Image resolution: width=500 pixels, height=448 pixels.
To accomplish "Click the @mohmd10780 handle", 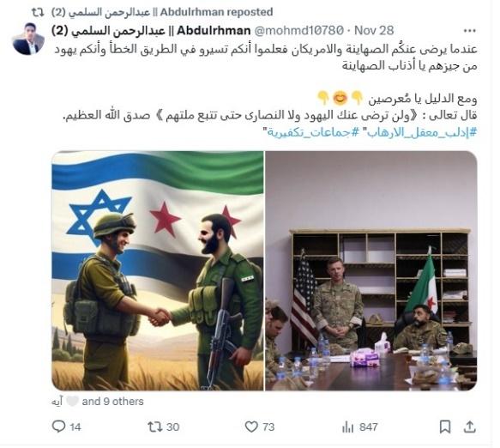I will (298, 31).
